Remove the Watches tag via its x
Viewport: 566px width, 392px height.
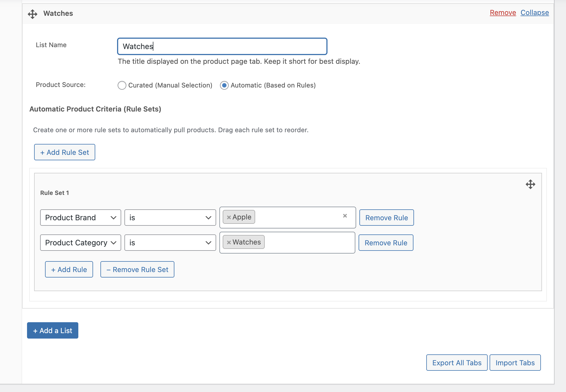click(229, 242)
